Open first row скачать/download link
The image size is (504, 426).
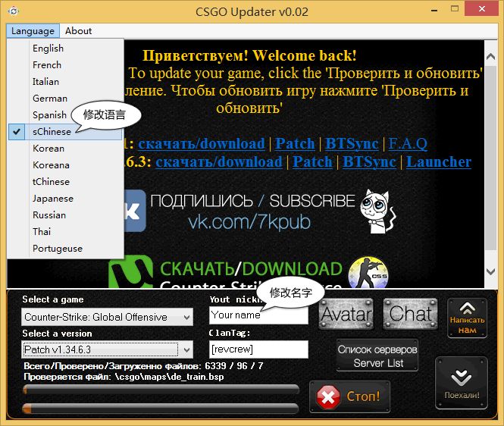pos(202,144)
